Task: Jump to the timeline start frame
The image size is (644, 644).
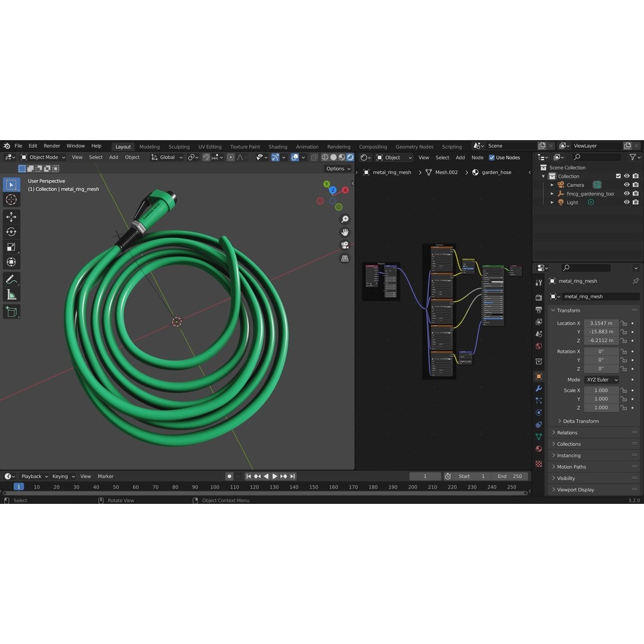Action: 249,476
